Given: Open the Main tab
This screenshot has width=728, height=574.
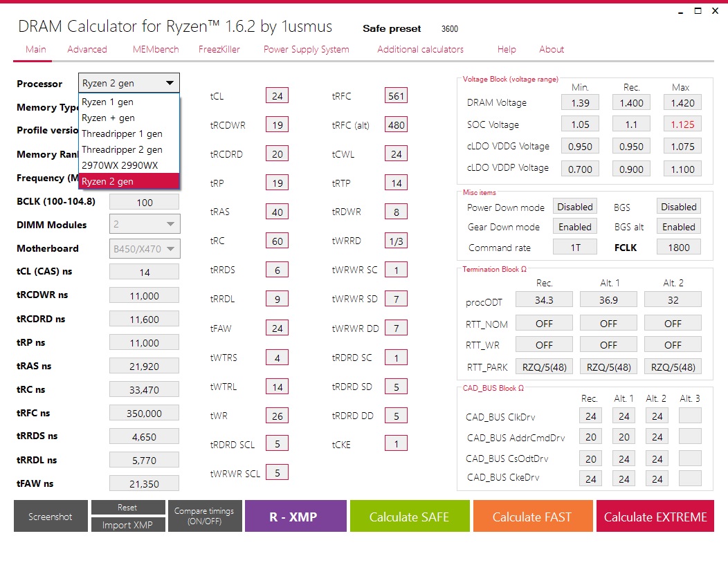Looking at the screenshot, I should [x=36, y=49].
